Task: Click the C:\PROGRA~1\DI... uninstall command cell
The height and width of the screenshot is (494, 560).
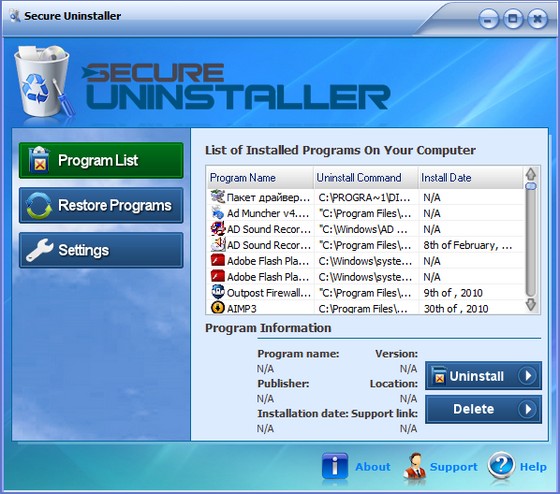Action: pos(364,198)
